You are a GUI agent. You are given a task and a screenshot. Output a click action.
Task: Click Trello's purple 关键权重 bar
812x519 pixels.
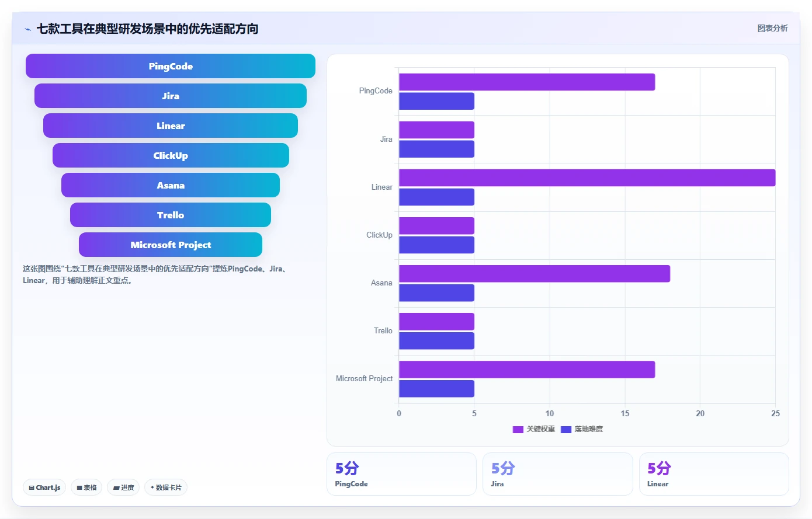tap(436, 321)
